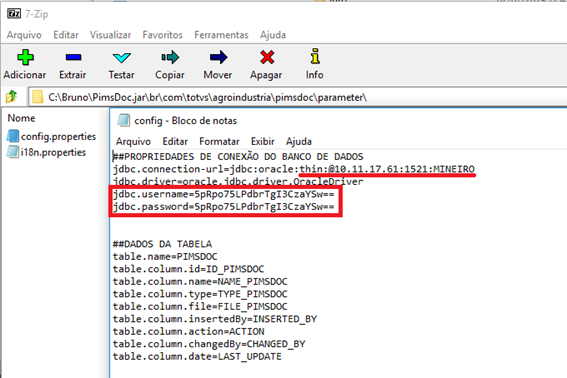Click the config.properties file icon

13,136
